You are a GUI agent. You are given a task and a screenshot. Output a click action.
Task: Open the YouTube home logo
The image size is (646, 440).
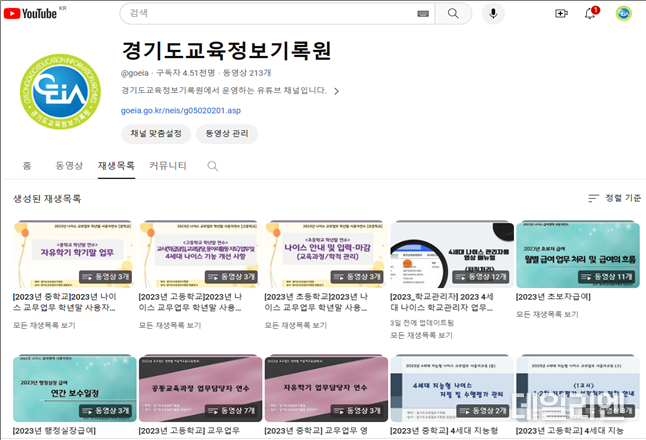pos(30,14)
